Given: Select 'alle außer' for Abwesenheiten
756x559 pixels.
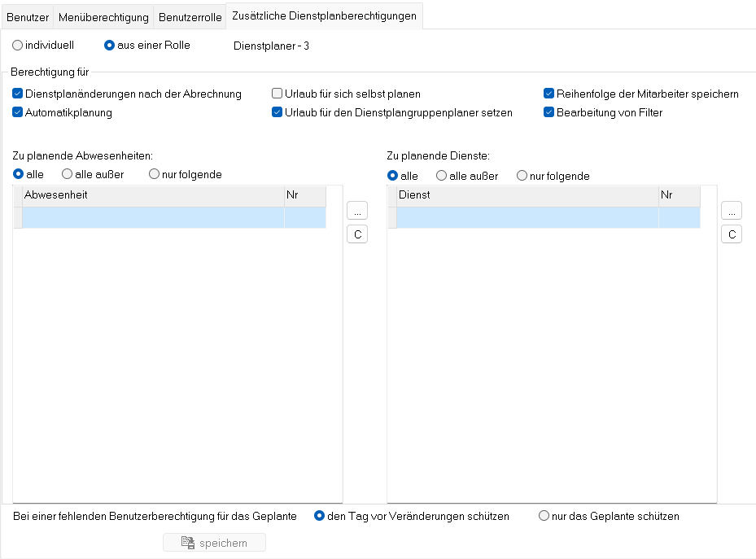Looking at the screenshot, I should tap(68, 174).
